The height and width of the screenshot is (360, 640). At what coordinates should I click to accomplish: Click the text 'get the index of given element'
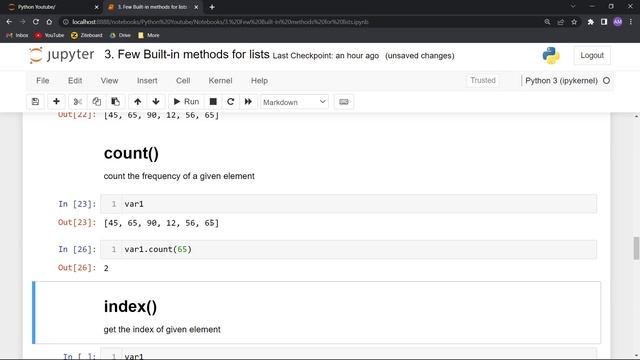pos(162,329)
